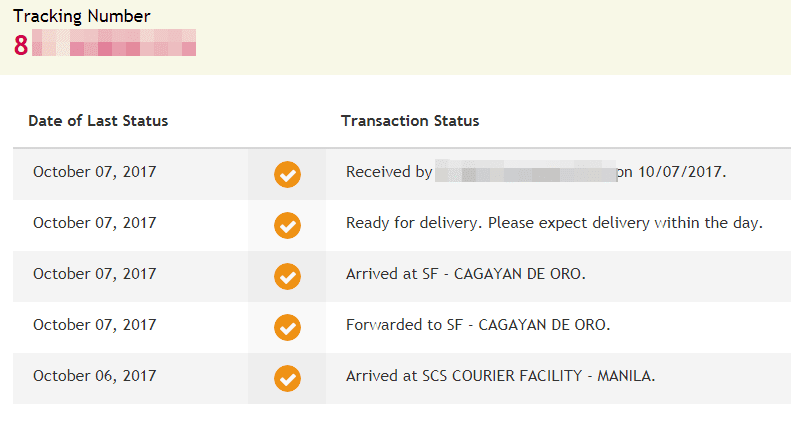Click the 'Date of Last Status' column header
Screen dimensions: 791x425
[x=98, y=121]
